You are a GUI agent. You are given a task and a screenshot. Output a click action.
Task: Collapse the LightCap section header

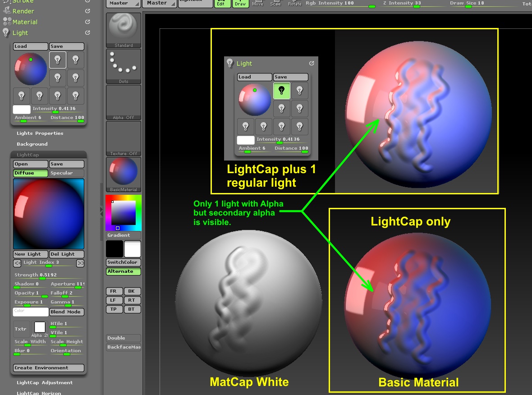pyautogui.click(x=49, y=155)
